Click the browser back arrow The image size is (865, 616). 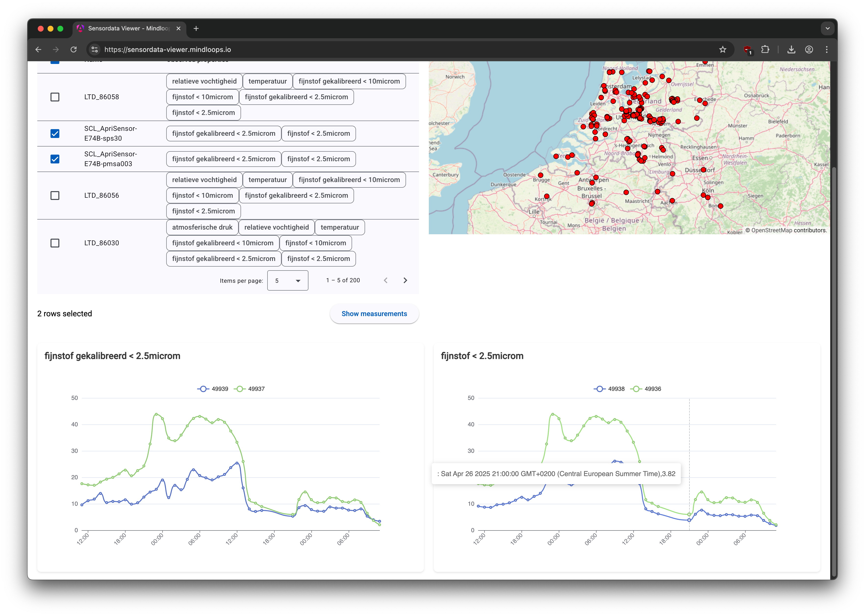tap(38, 50)
